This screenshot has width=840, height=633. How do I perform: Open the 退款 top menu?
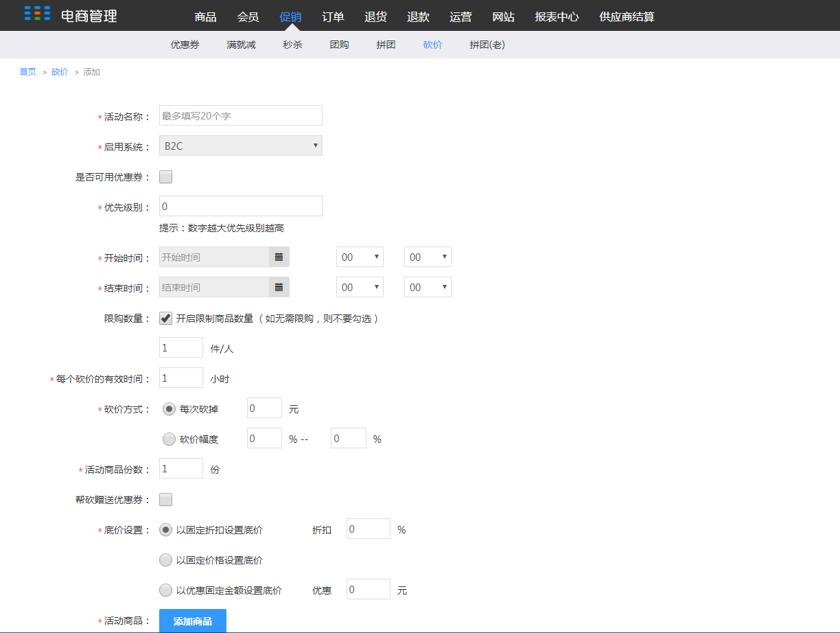(x=418, y=16)
